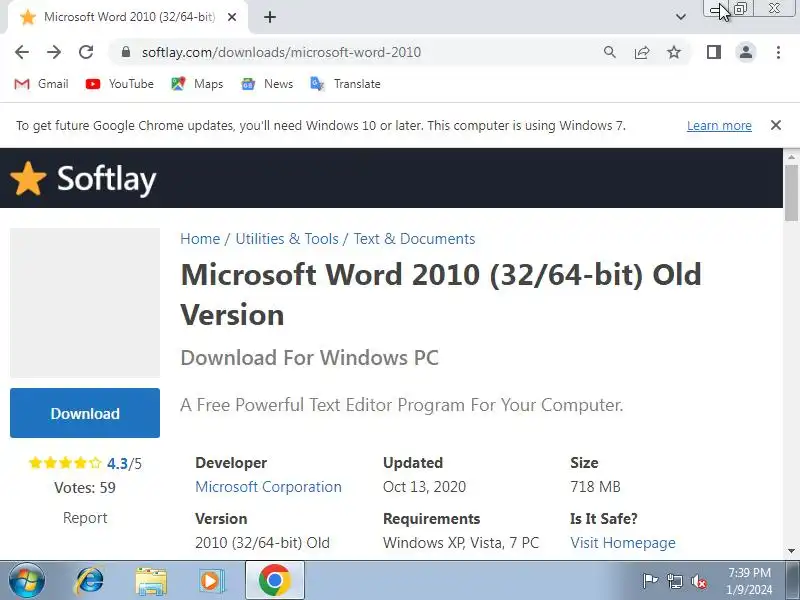Click the page scrollbar down arrow
Screen dimensions: 800x600
pyautogui.click(x=791, y=551)
